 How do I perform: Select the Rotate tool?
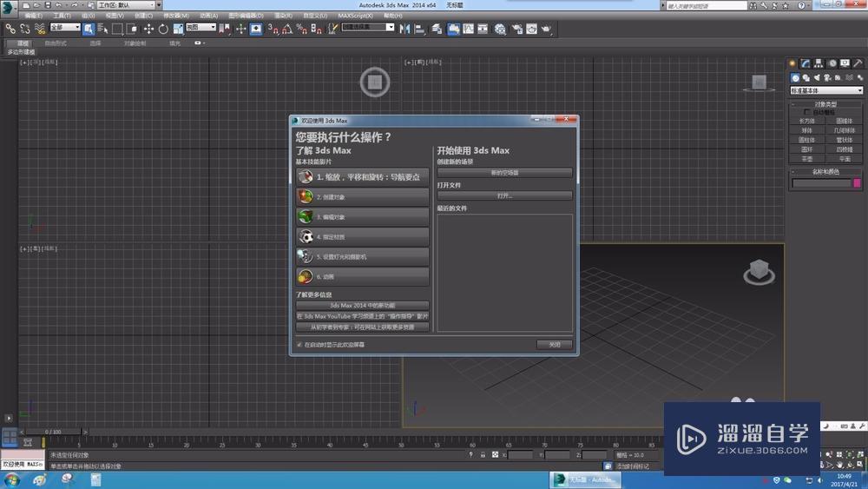pyautogui.click(x=163, y=29)
